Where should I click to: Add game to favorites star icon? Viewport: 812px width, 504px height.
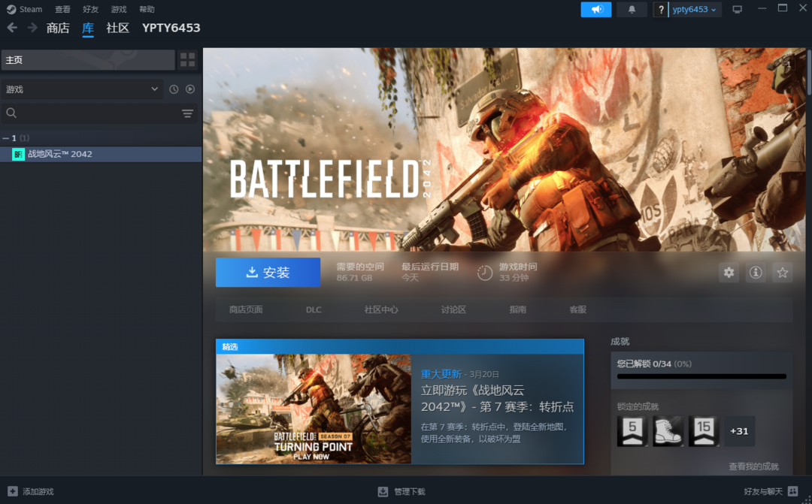783,272
